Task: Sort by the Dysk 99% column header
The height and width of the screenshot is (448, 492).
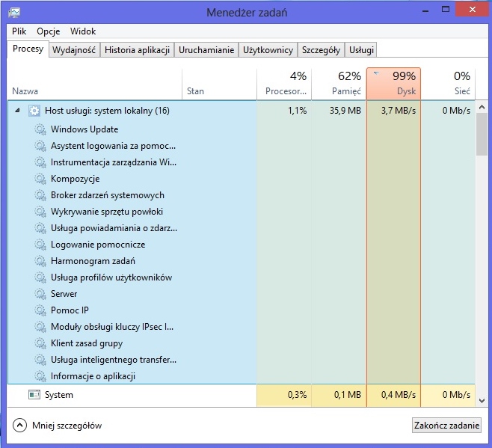Action: point(393,84)
